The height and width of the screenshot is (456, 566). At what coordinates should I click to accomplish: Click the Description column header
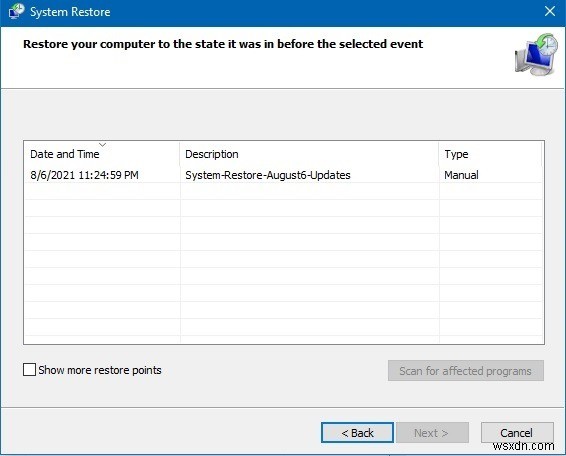tap(309, 154)
